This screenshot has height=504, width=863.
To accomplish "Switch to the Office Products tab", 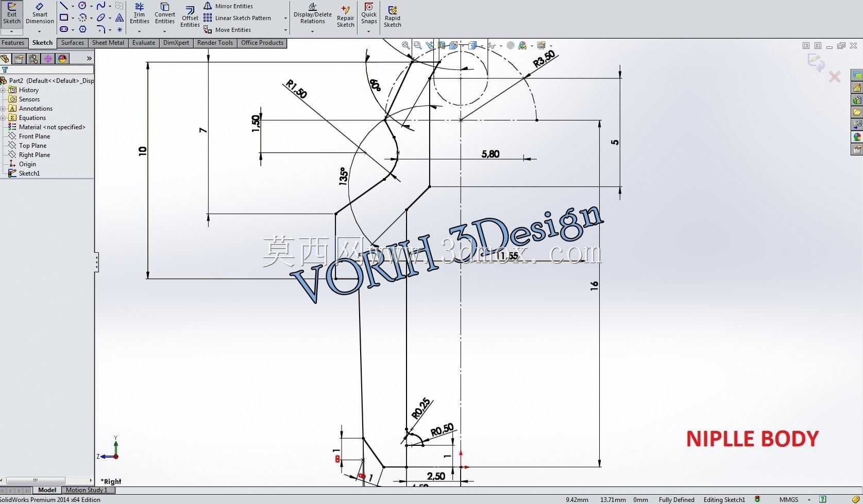I will (x=262, y=43).
